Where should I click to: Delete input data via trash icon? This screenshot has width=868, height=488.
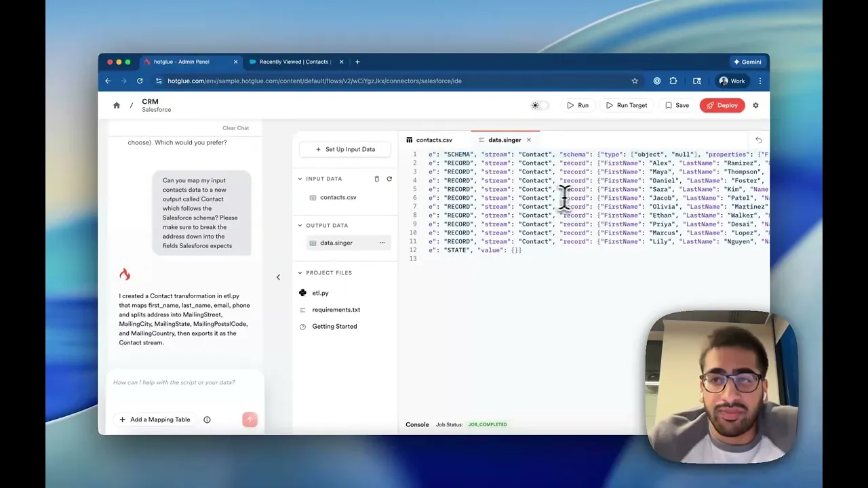point(377,179)
